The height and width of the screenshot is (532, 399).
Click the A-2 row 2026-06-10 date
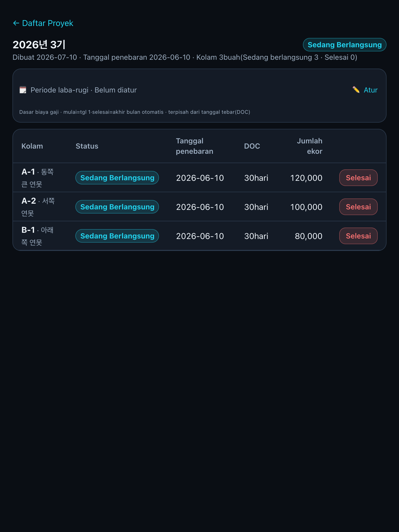[200, 207]
